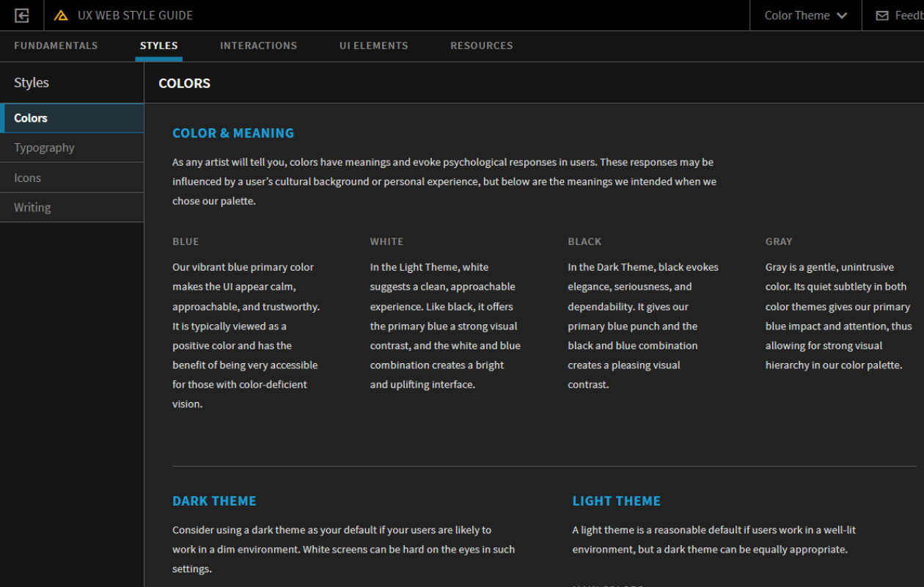The width and height of the screenshot is (924, 587).
Task: Open the INTERACTIONS tab
Action: pyautogui.click(x=259, y=45)
